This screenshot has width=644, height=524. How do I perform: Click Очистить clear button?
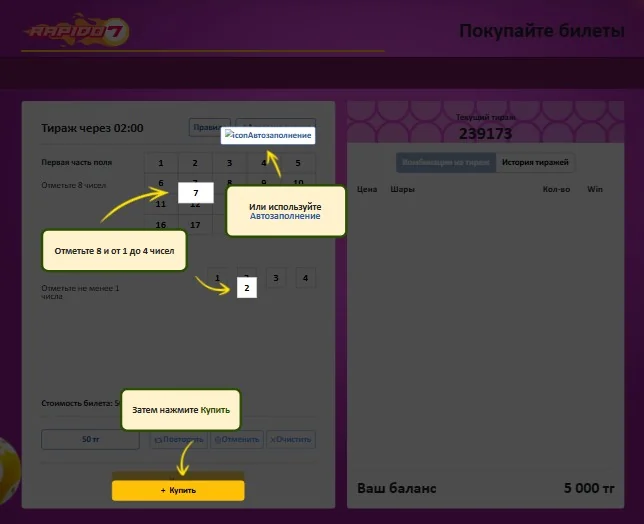[291, 439]
